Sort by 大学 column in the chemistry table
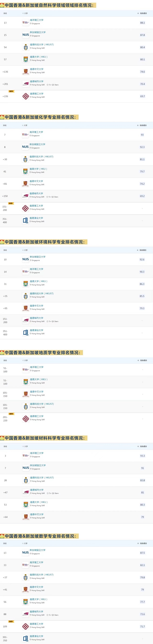Image resolution: width=153 pixels, height=644 pixels. click(x=25, y=125)
